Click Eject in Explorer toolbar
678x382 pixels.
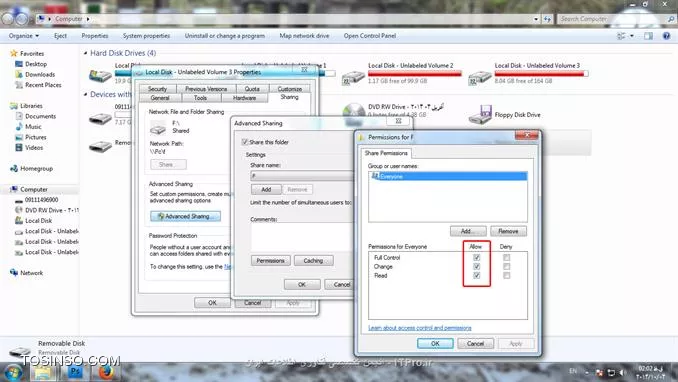pyautogui.click(x=60, y=36)
